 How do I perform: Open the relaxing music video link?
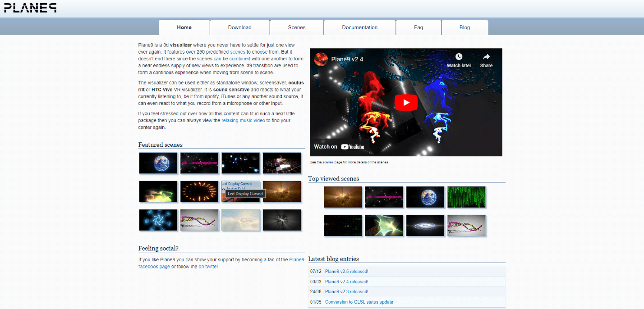243,121
